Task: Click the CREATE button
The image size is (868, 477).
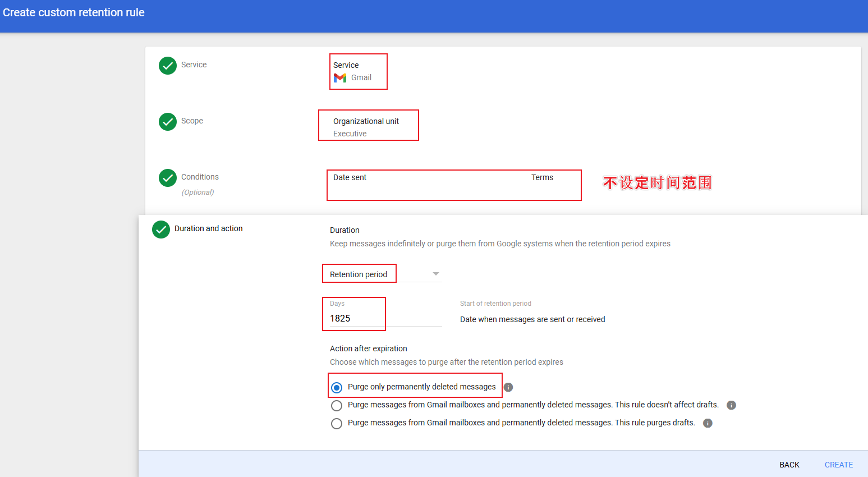Action: pos(838,465)
